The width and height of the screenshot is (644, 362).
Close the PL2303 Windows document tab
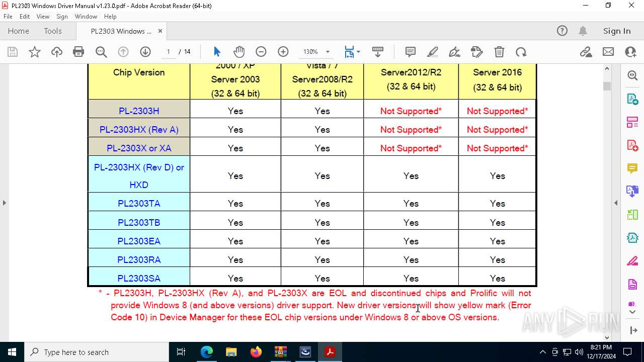tap(160, 31)
